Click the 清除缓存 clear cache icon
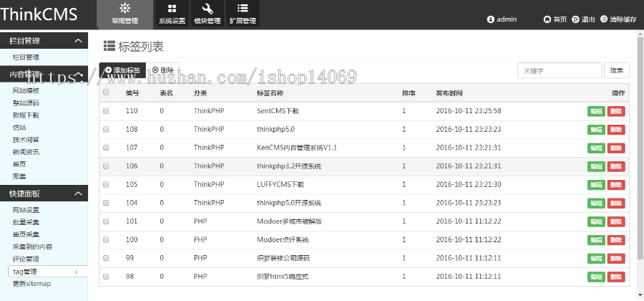The width and height of the screenshot is (644, 301). click(x=604, y=19)
